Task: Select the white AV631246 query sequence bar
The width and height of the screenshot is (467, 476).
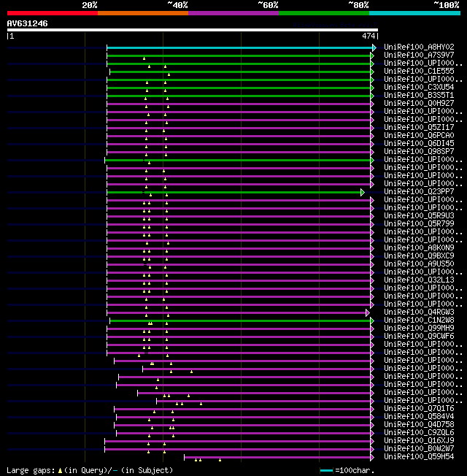Action: [193, 30]
